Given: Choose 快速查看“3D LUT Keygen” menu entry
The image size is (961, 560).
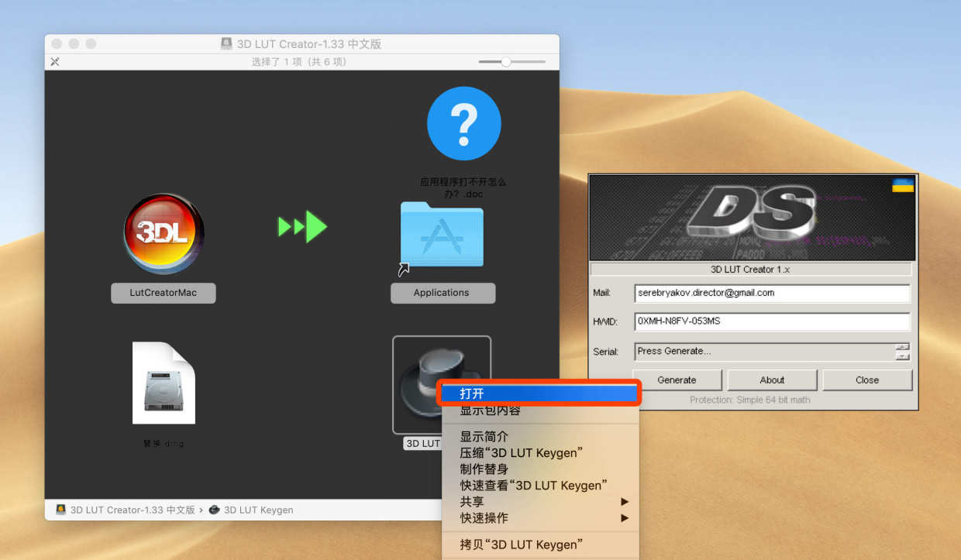Looking at the screenshot, I should (540, 486).
